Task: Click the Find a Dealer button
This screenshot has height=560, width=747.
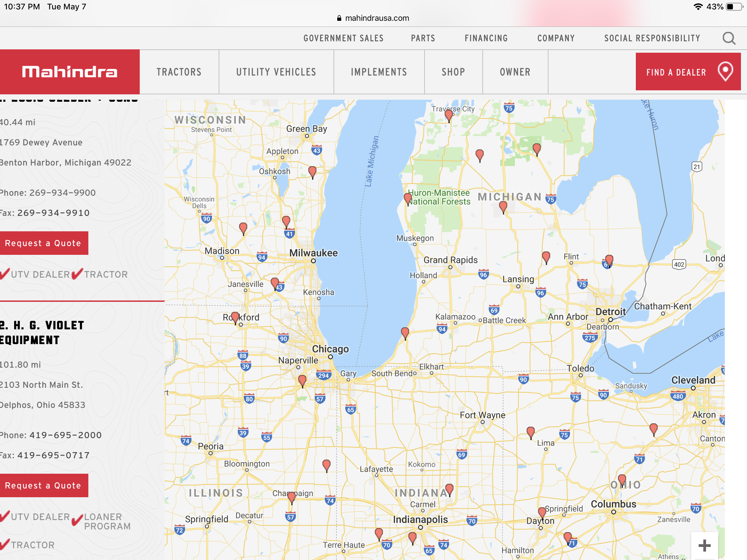Action: [688, 72]
